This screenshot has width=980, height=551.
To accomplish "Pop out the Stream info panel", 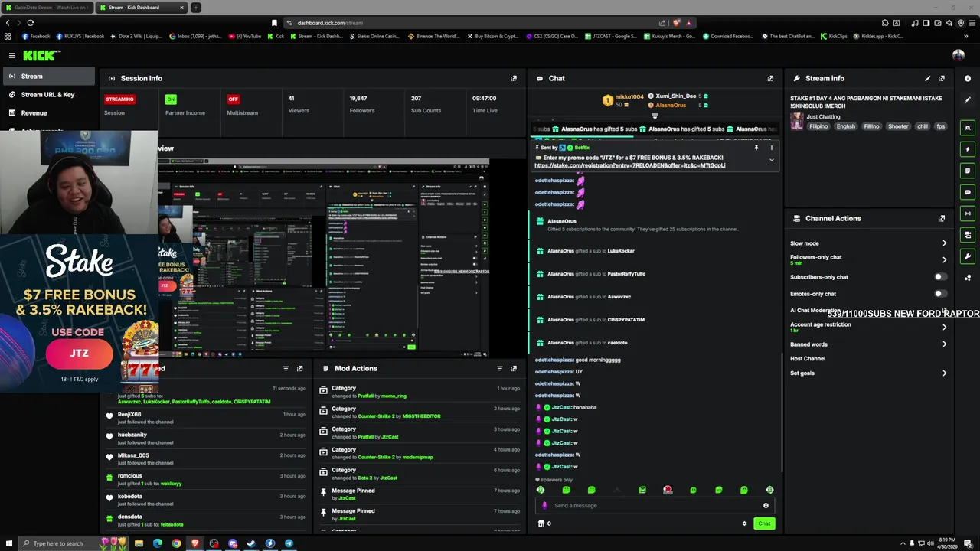I will click(942, 78).
